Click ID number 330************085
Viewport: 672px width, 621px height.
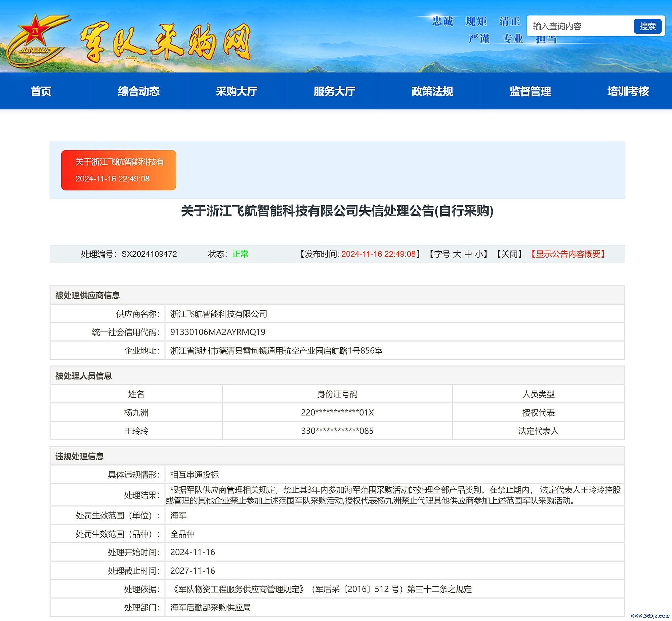337,431
